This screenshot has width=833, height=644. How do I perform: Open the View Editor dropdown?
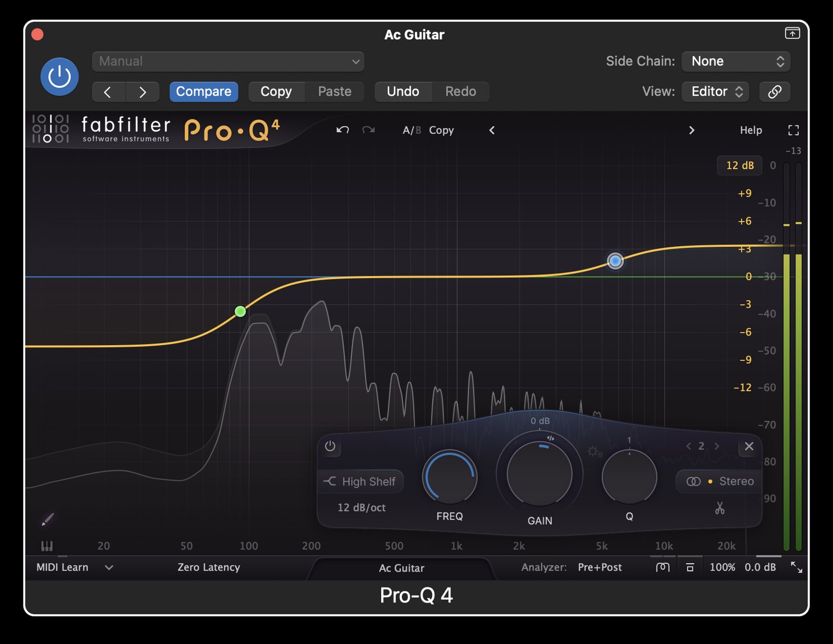(x=715, y=92)
